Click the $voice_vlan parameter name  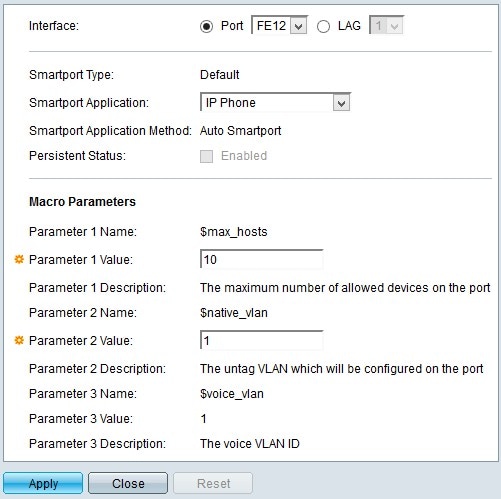[232, 394]
